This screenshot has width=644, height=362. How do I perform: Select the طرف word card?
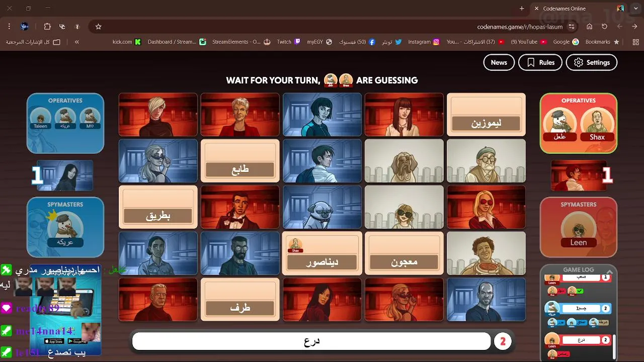coord(240,299)
